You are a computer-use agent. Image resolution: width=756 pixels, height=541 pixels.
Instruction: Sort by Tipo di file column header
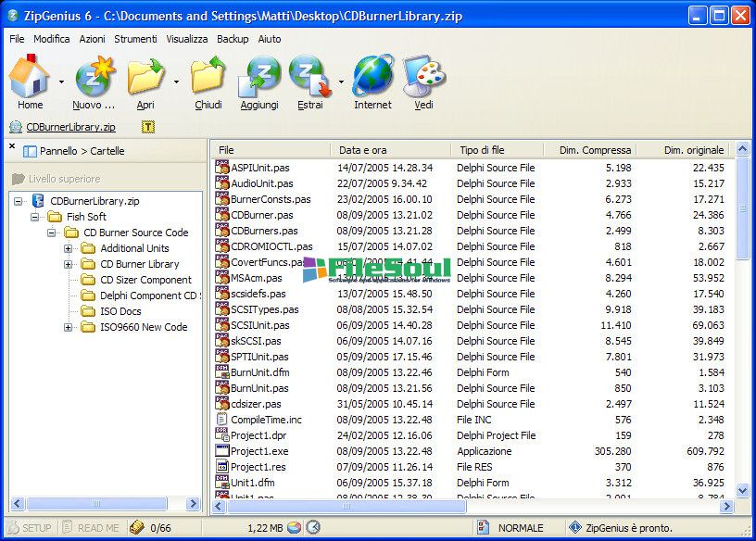pos(497,150)
